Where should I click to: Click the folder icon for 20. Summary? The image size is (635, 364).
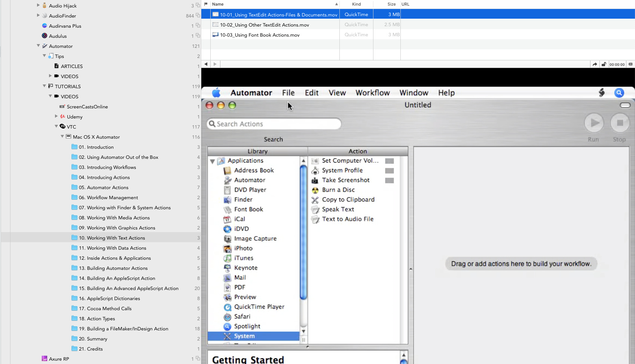point(74,339)
